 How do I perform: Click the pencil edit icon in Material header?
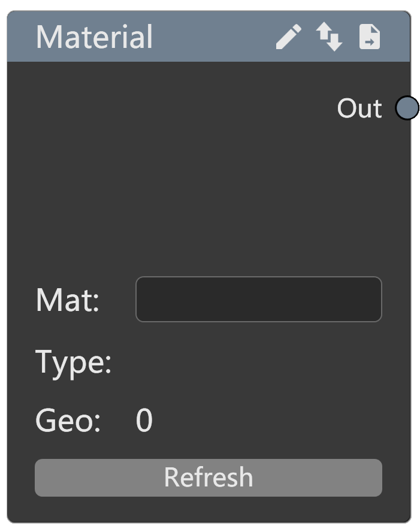288,37
